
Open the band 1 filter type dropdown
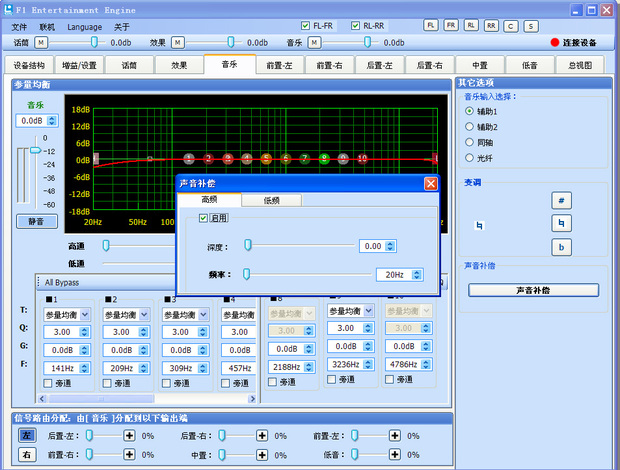[x=68, y=314]
